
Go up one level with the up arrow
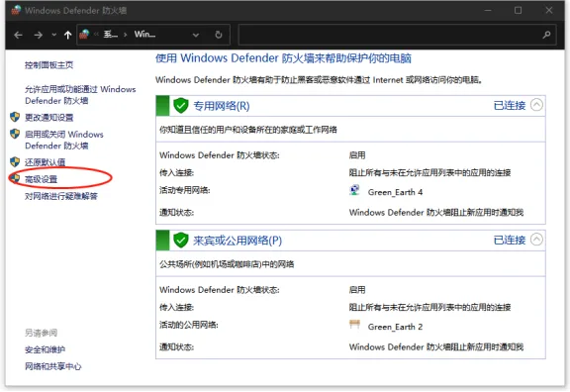point(67,35)
